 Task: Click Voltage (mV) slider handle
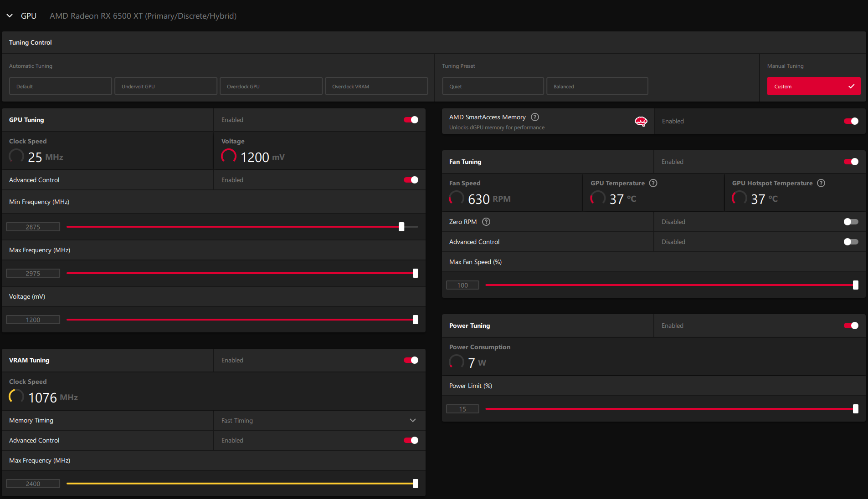(x=416, y=320)
